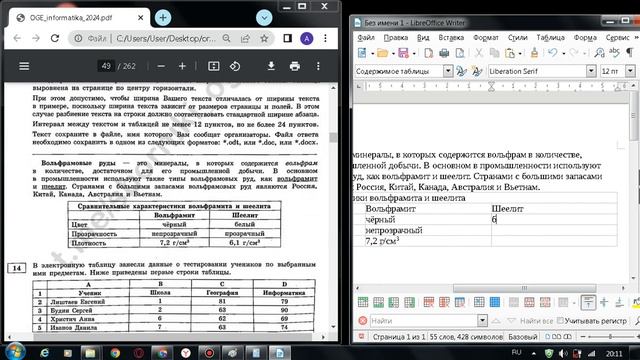Open the 12 пт font size dropdown

[630, 71]
